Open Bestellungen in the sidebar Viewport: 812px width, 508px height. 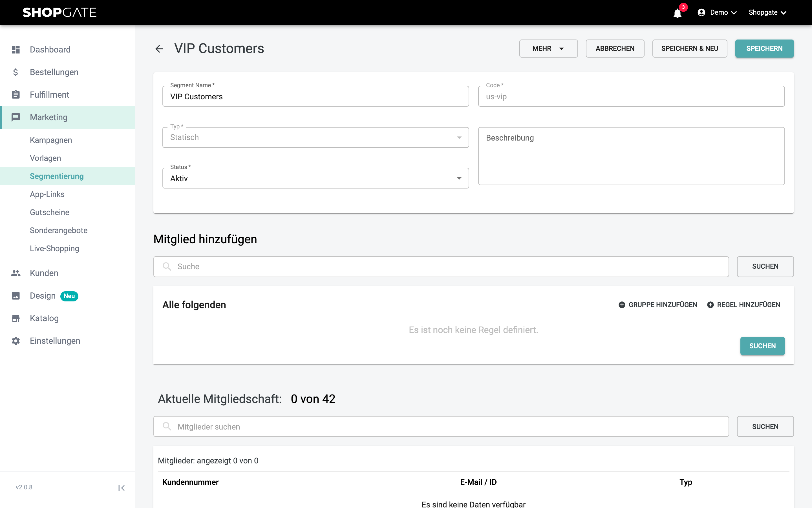pyautogui.click(x=67, y=72)
